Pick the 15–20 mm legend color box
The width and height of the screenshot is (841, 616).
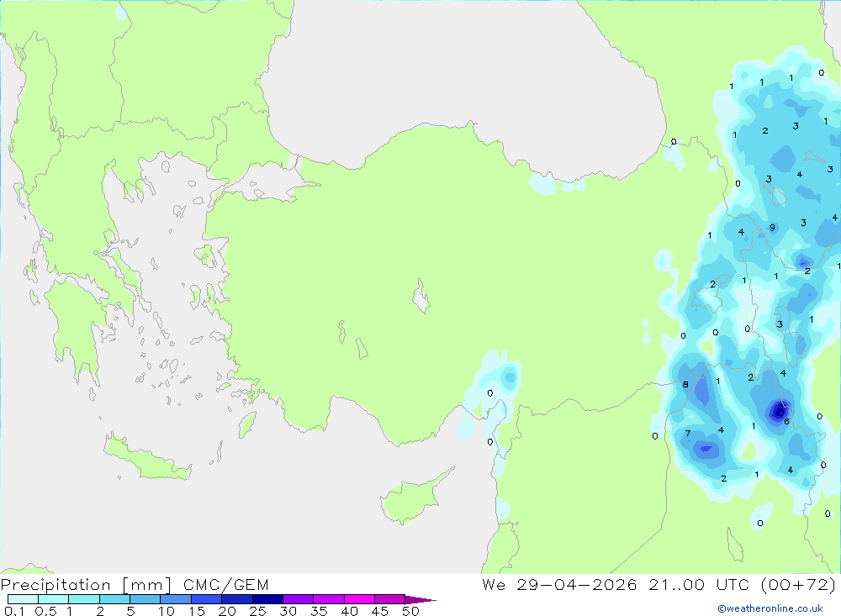click(x=207, y=599)
